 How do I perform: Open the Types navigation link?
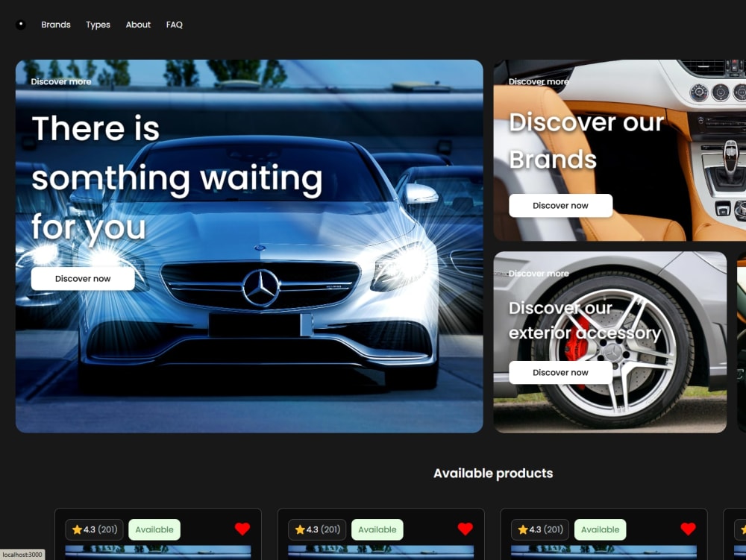click(x=98, y=25)
